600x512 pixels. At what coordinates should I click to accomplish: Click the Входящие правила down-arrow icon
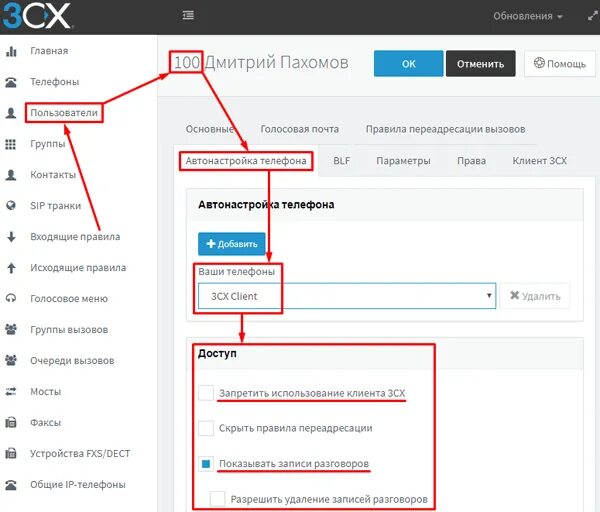[x=11, y=237]
